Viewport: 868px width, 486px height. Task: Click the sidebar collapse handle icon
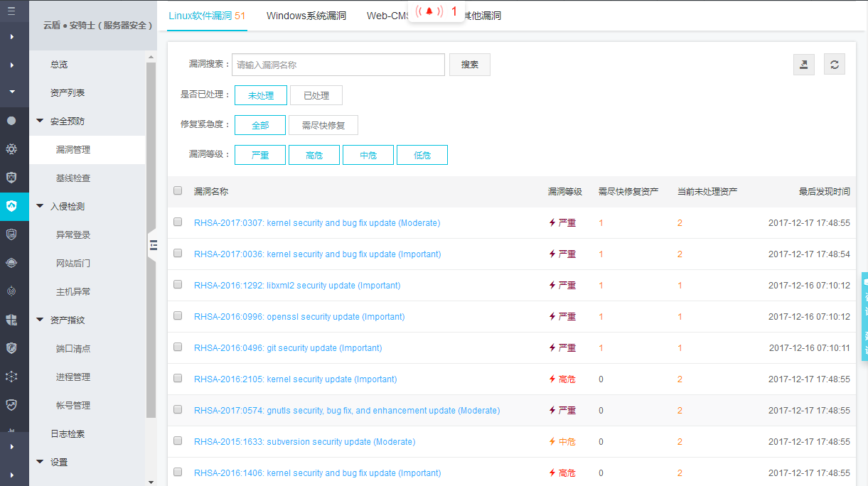tap(152, 245)
